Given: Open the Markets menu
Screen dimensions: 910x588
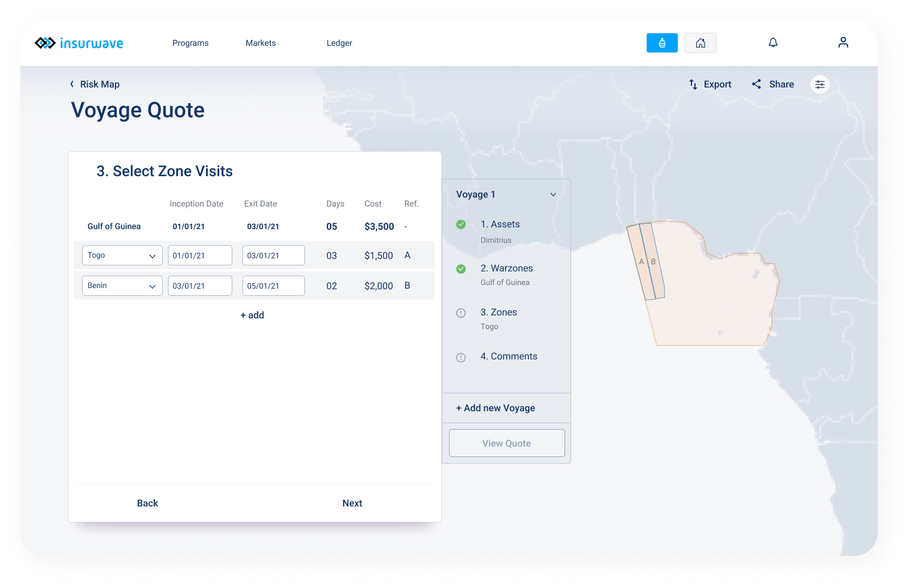Looking at the screenshot, I should point(261,43).
